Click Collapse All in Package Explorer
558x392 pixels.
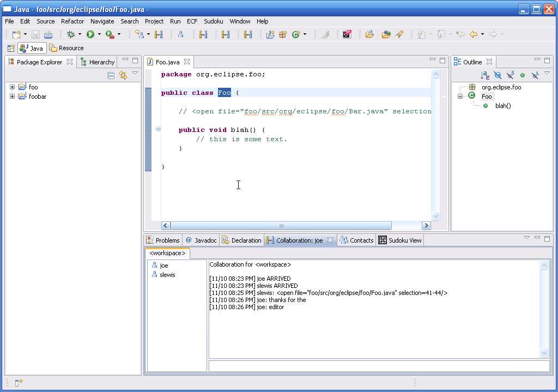pos(111,75)
